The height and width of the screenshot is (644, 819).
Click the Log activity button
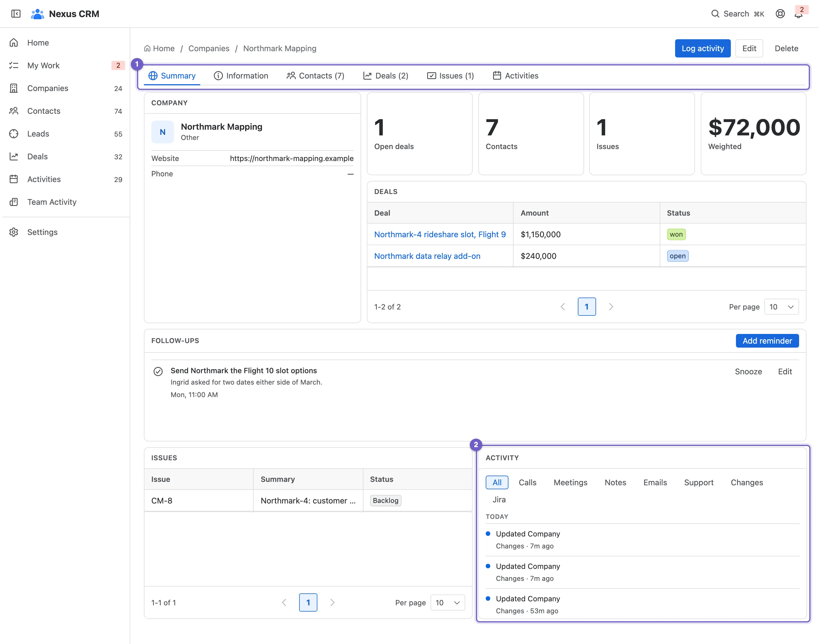[702, 49]
